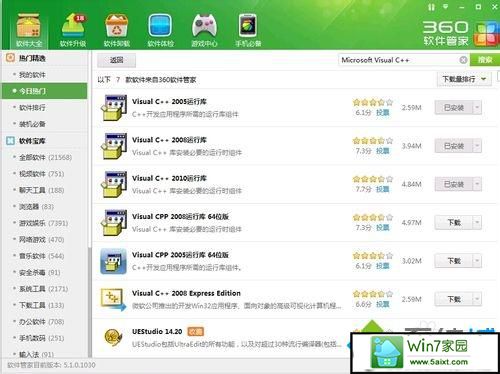Open the 游戏中心 game center tab
Screen dimensions: 500x374
[x=204, y=31]
